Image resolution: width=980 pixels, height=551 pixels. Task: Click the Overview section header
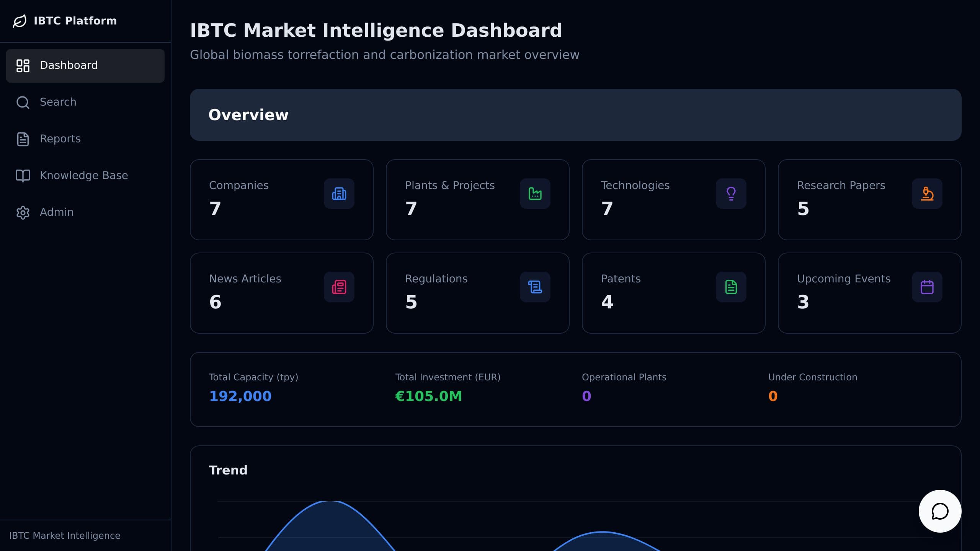(576, 115)
